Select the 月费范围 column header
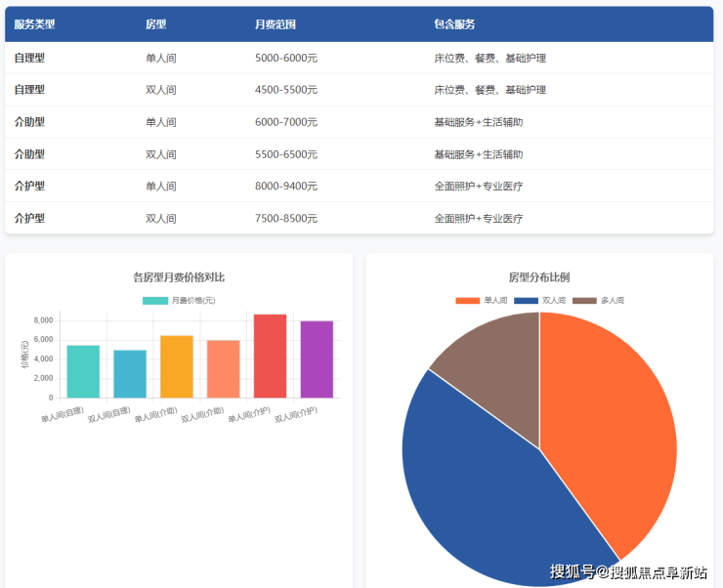 coord(276,24)
